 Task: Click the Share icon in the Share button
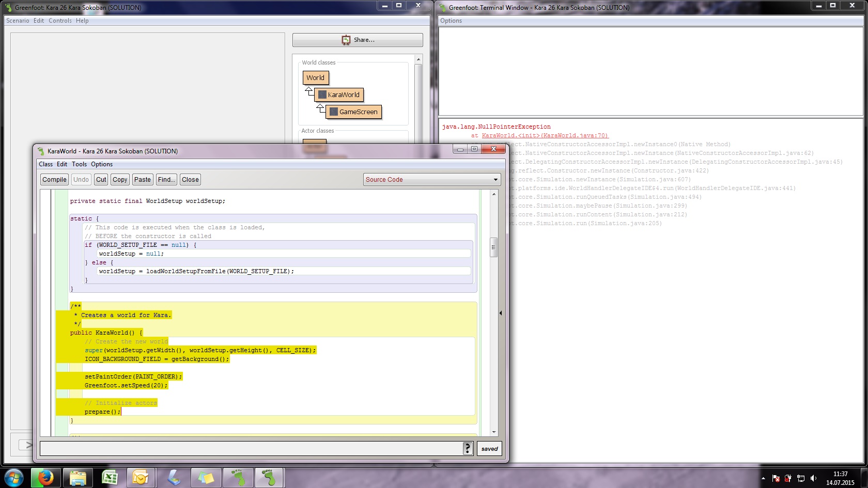point(346,40)
